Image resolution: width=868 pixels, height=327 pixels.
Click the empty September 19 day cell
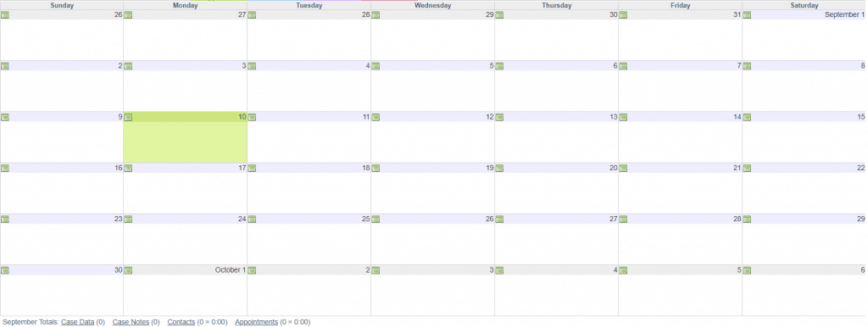pyautogui.click(x=433, y=193)
